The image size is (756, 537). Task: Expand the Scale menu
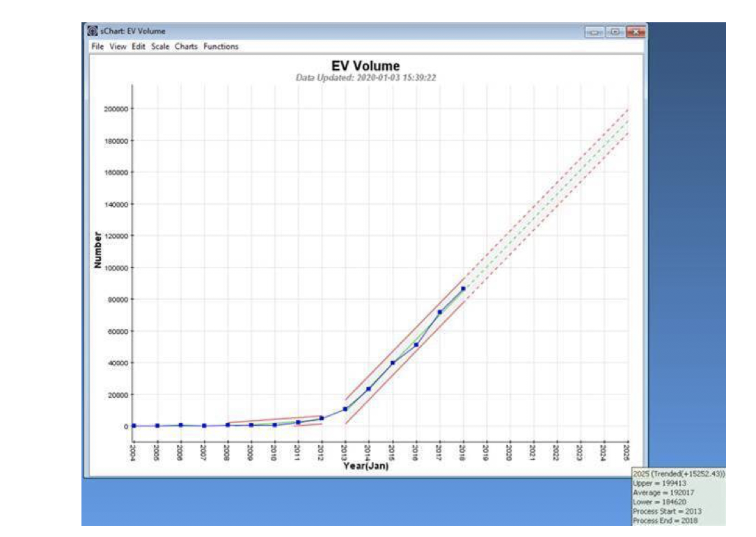[x=160, y=47]
